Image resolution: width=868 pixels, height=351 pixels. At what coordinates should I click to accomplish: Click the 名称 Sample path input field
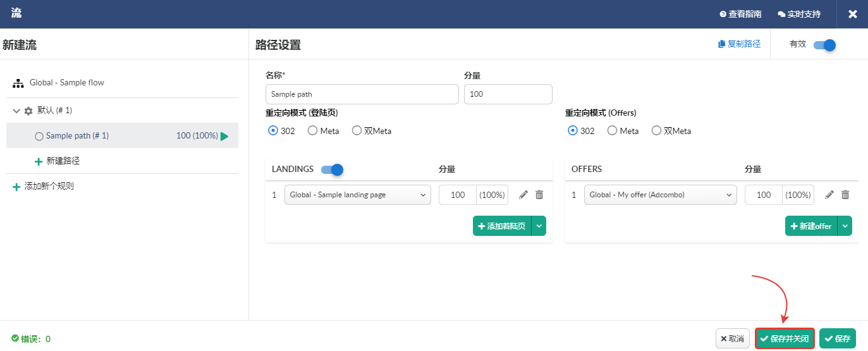362,94
